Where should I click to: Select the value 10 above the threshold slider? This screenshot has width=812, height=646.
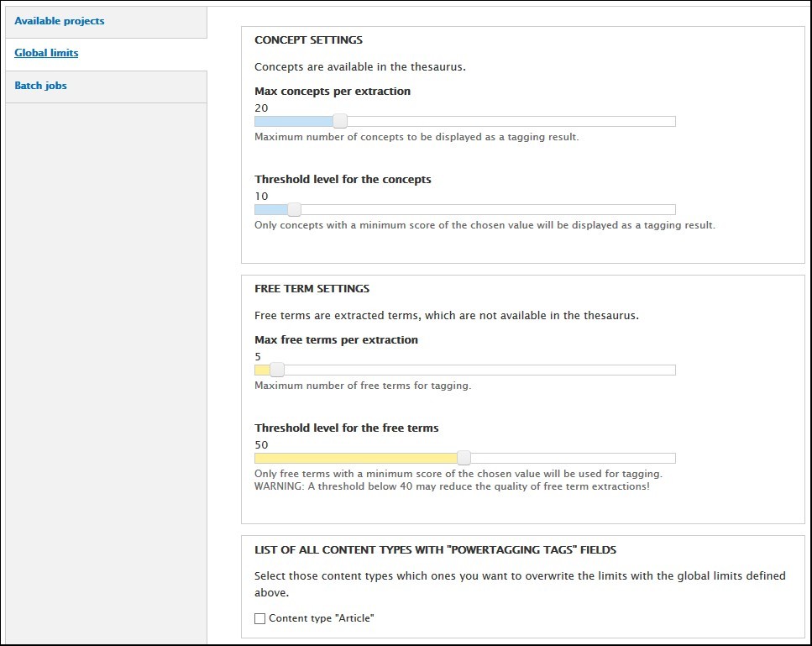click(x=261, y=197)
